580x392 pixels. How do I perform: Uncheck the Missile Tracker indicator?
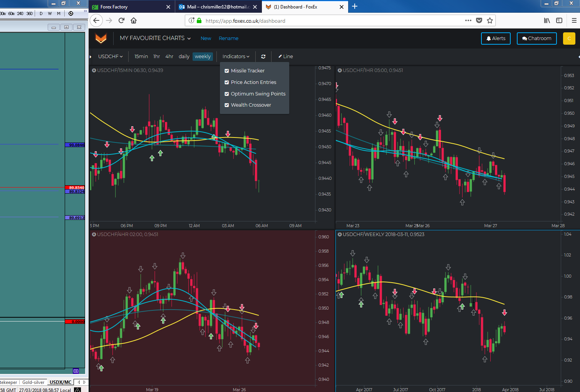227,71
